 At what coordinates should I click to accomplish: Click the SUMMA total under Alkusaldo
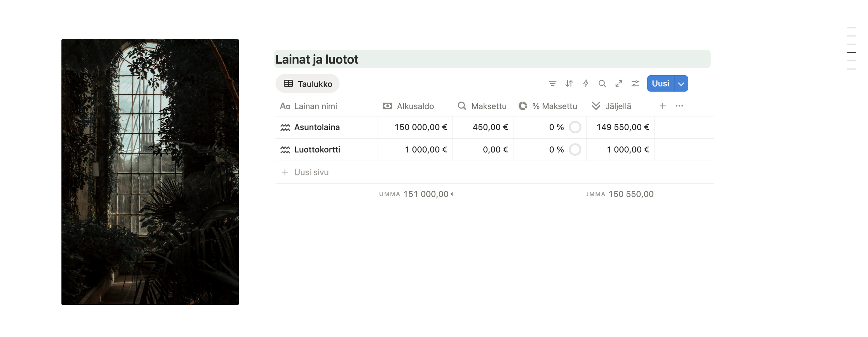(415, 194)
